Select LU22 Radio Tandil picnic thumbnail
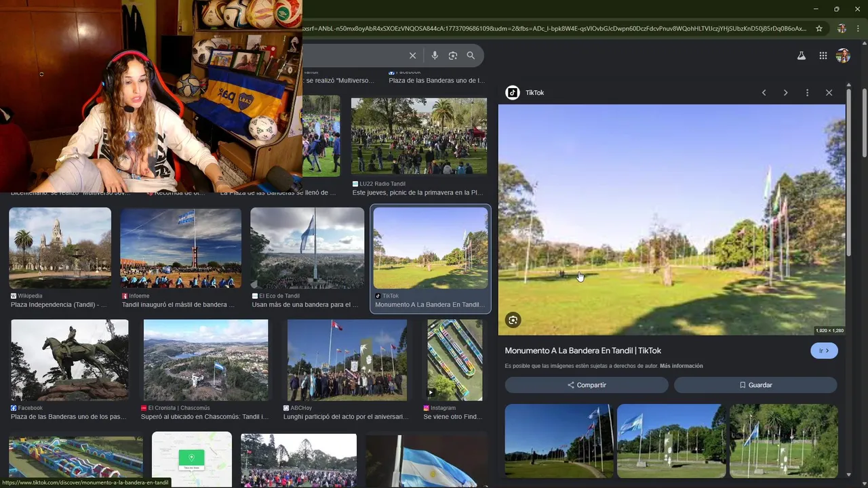 (x=419, y=136)
